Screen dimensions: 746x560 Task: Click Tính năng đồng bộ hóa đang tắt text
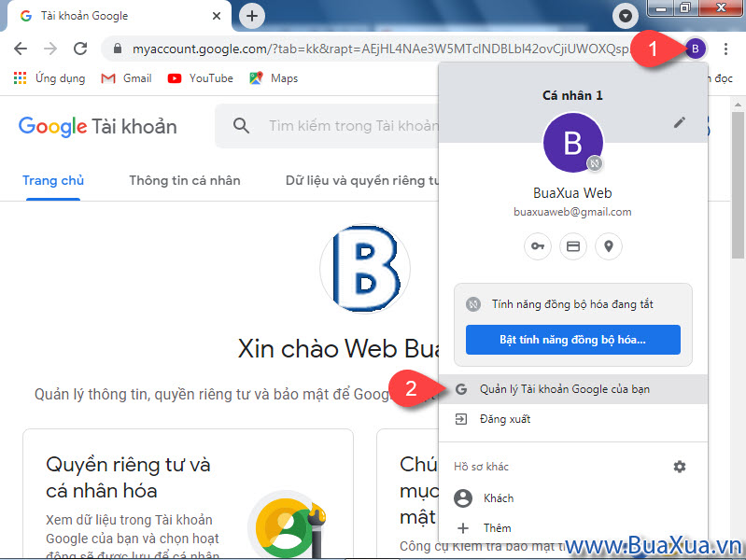[x=573, y=304]
